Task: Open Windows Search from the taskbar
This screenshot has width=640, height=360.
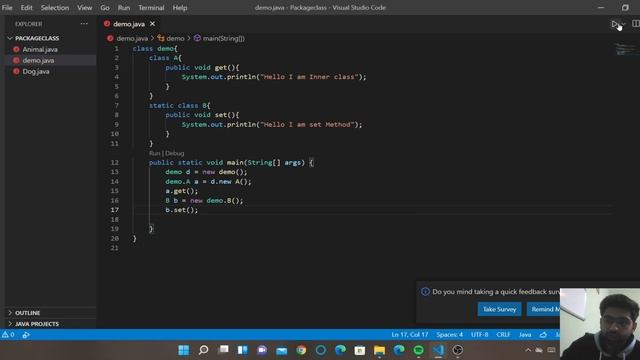Action: pyautogui.click(x=203, y=350)
